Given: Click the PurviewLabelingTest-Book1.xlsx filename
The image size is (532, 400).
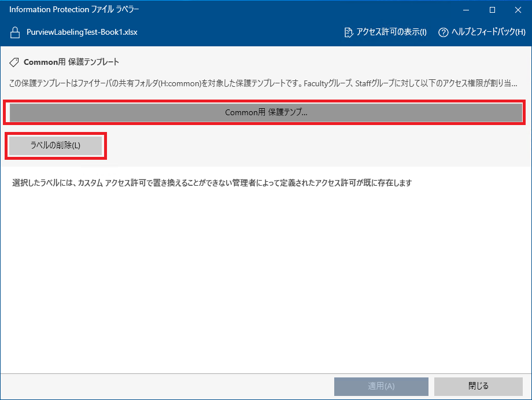Looking at the screenshot, I should pyautogui.click(x=82, y=32).
